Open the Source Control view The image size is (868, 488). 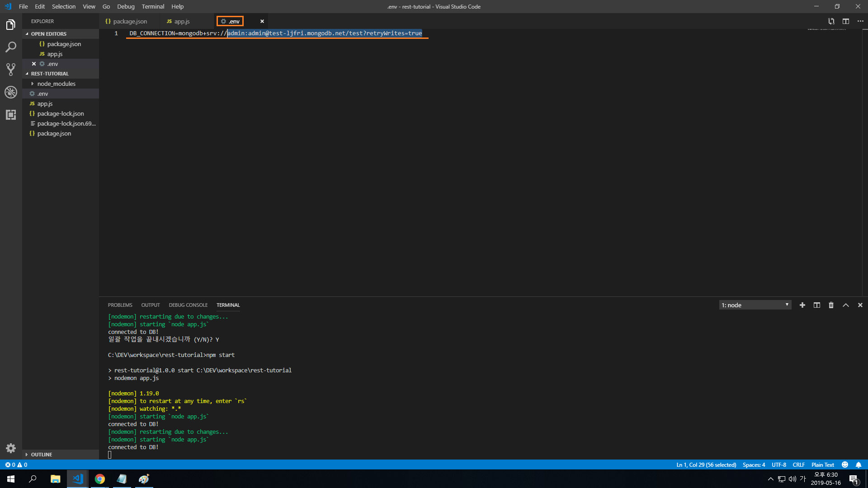(x=11, y=69)
